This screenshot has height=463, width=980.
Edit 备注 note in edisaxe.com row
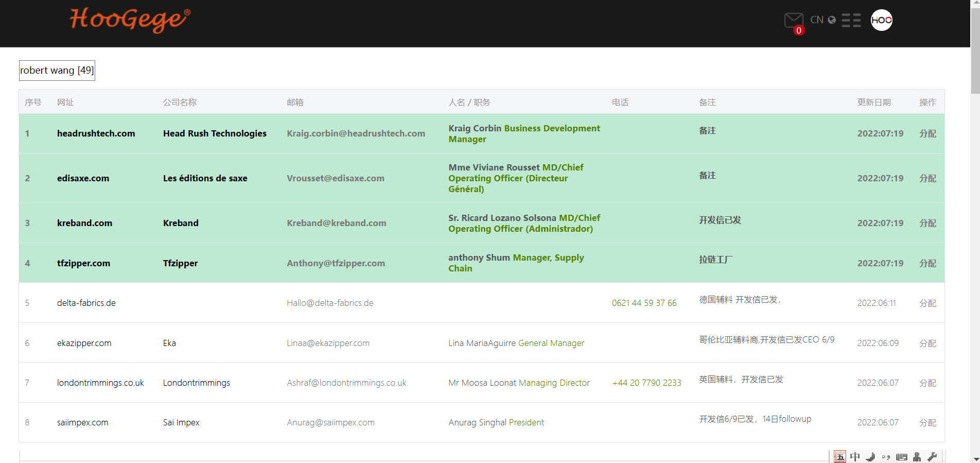tap(707, 175)
